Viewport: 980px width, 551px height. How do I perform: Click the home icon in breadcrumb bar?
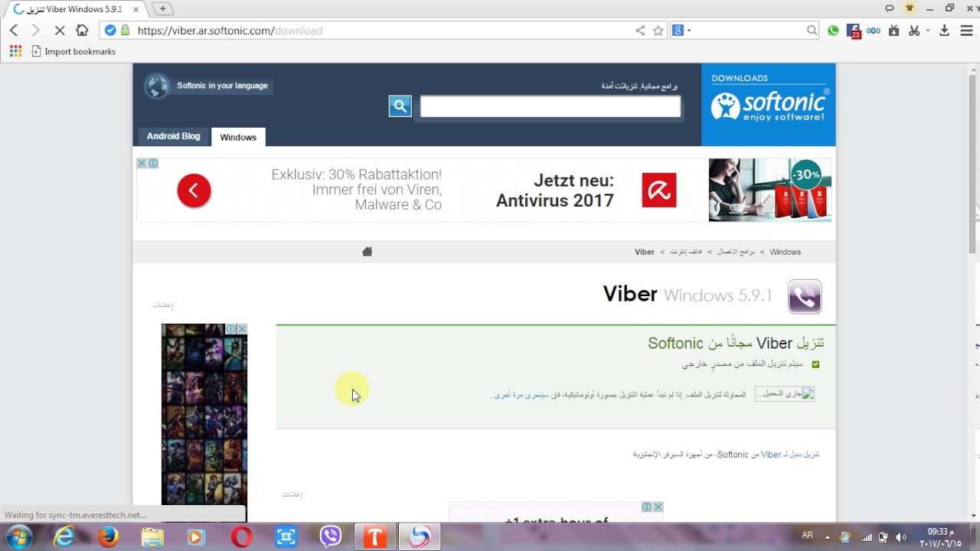(x=367, y=251)
